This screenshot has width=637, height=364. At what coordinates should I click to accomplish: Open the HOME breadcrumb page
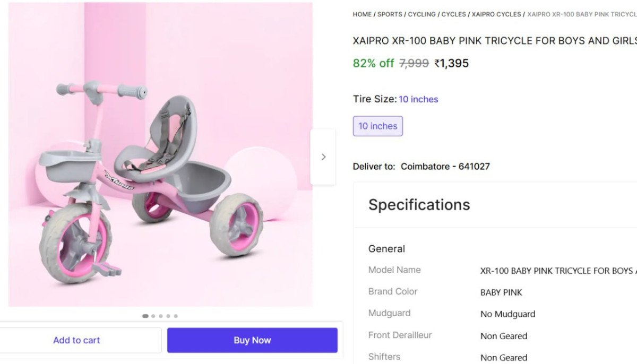361,14
